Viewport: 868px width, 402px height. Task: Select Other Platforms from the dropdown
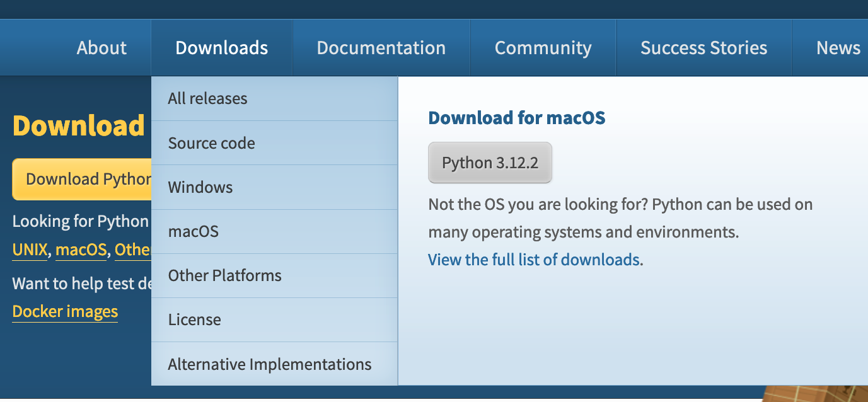pyautogui.click(x=274, y=275)
